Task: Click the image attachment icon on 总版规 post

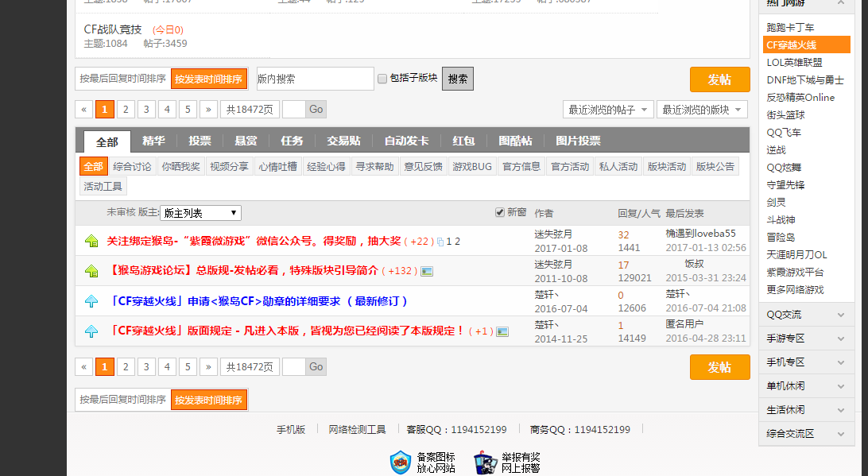Action: click(x=427, y=271)
